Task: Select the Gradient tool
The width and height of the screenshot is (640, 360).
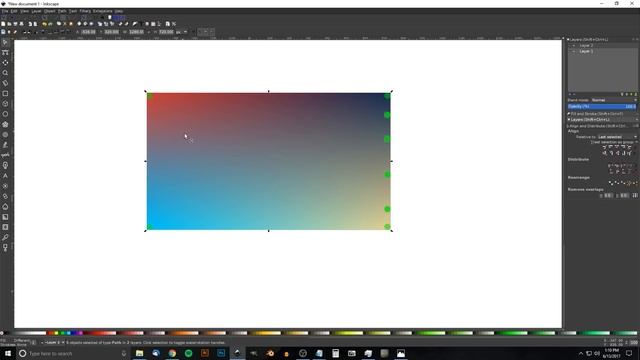Action: 5,217
